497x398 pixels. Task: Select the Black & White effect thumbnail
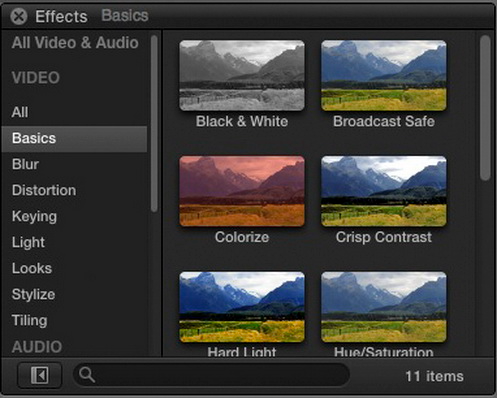point(242,75)
